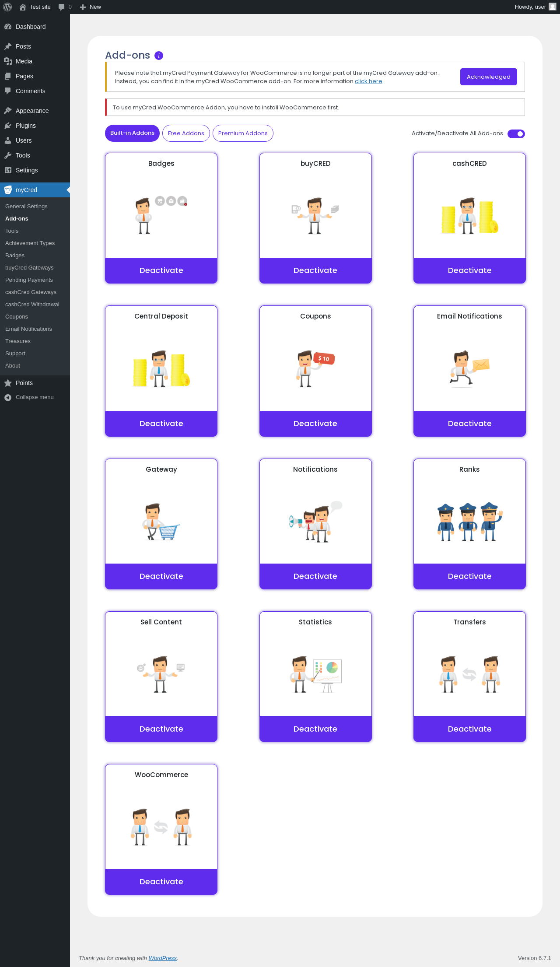
Task: Open Email Notifications submenu item
Action: [x=28, y=329]
